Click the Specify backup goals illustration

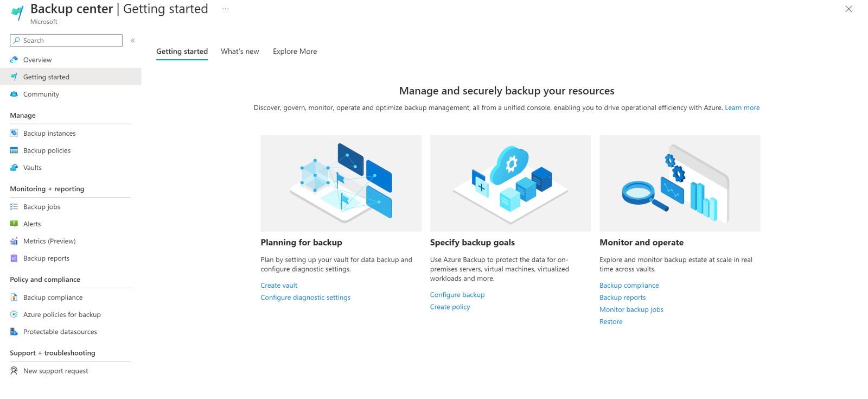coord(510,183)
